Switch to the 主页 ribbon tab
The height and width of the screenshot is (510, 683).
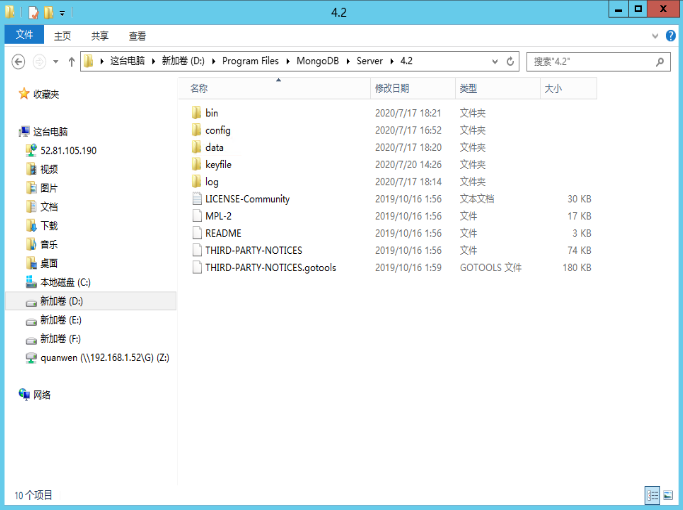(x=62, y=36)
